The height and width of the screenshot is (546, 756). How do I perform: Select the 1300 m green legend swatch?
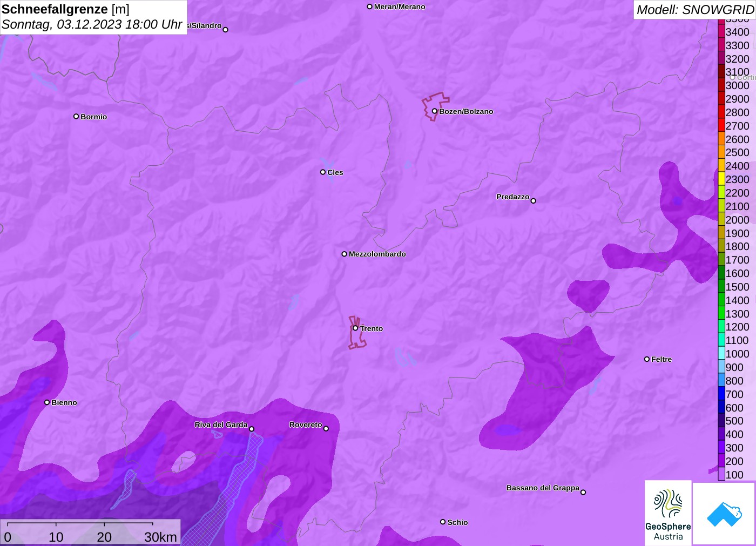tap(721, 313)
